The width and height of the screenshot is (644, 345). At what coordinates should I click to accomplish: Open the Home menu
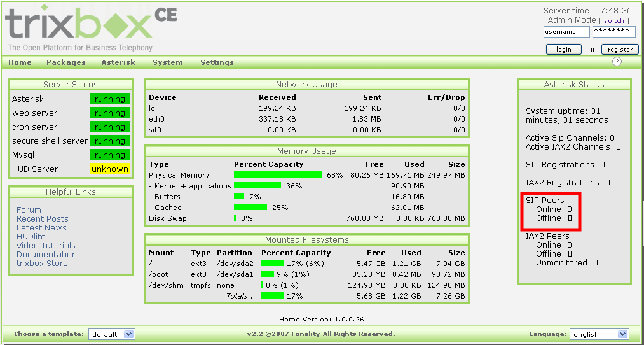20,62
